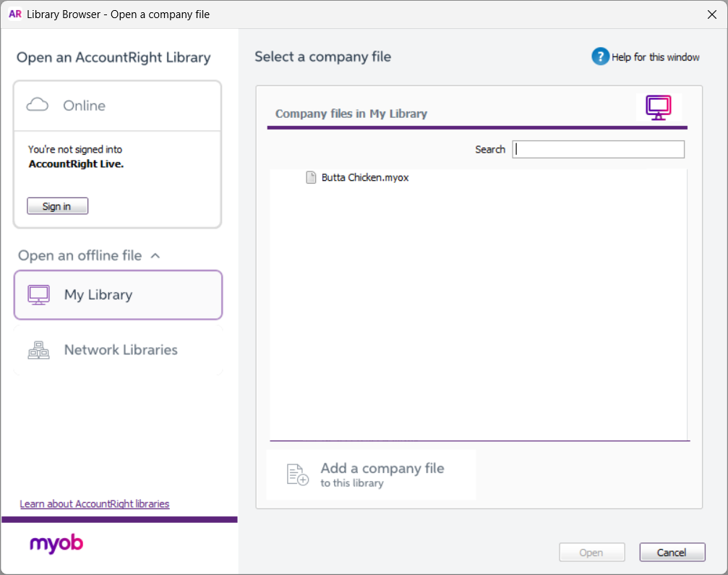Click the Sign in button
Image resolution: width=728 pixels, height=575 pixels.
pyautogui.click(x=57, y=205)
